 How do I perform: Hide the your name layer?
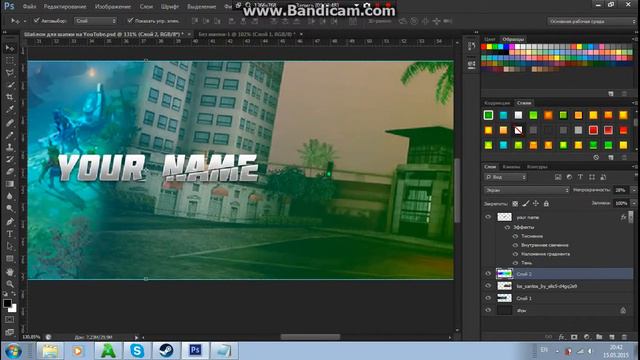488,217
